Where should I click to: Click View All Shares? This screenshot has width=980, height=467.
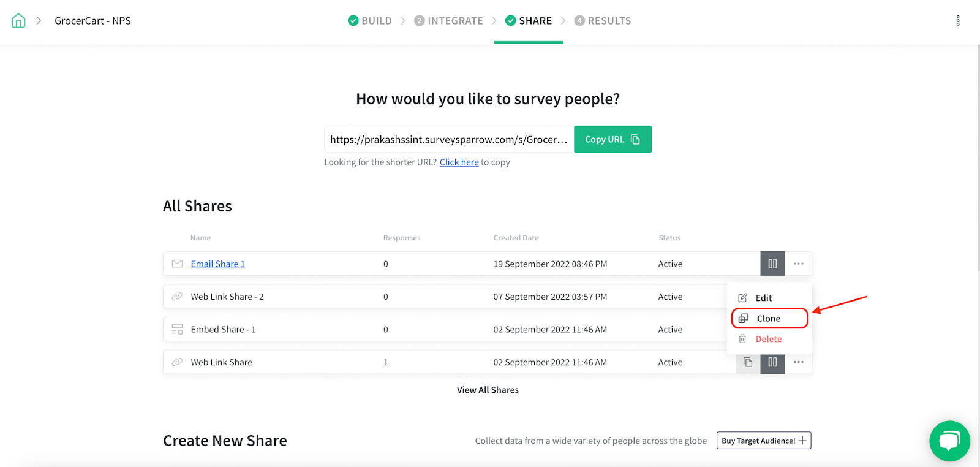pyautogui.click(x=488, y=390)
